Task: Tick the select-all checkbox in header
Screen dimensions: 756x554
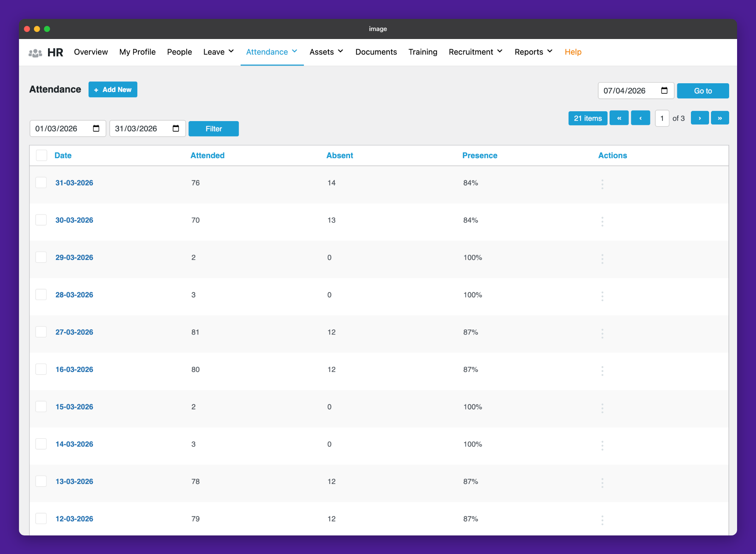Action: 42,156
